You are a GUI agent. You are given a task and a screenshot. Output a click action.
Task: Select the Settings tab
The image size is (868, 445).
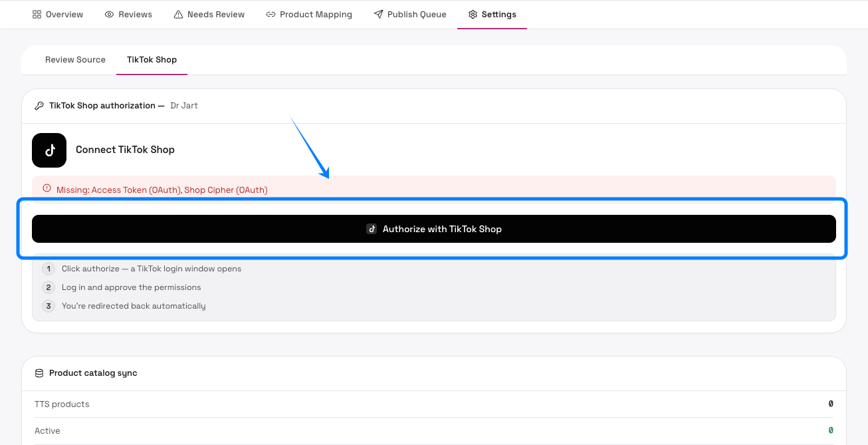[x=492, y=15]
